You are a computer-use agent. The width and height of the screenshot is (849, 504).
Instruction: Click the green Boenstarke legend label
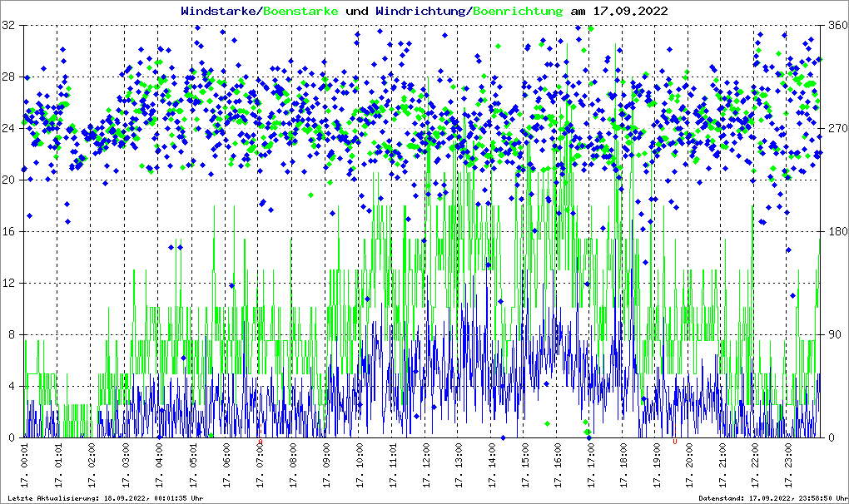pyautogui.click(x=300, y=12)
